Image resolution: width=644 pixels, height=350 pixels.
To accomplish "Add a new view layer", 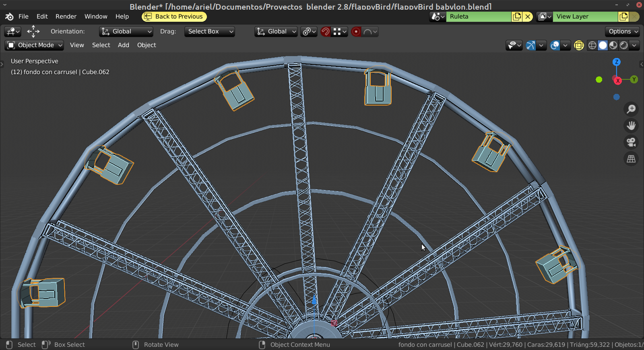I will click(623, 17).
